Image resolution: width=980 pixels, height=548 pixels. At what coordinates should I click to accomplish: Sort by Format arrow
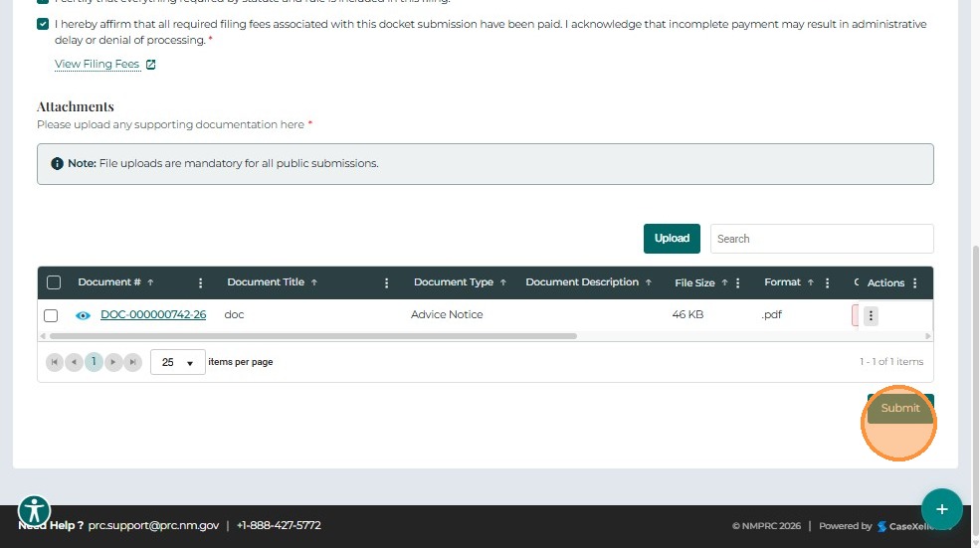click(x=811, y=282)
